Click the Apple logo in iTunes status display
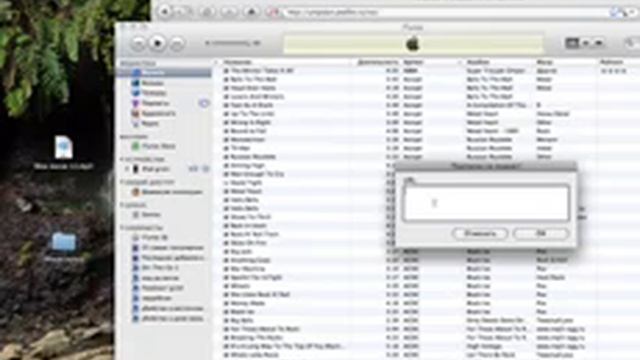 [413, 44]
